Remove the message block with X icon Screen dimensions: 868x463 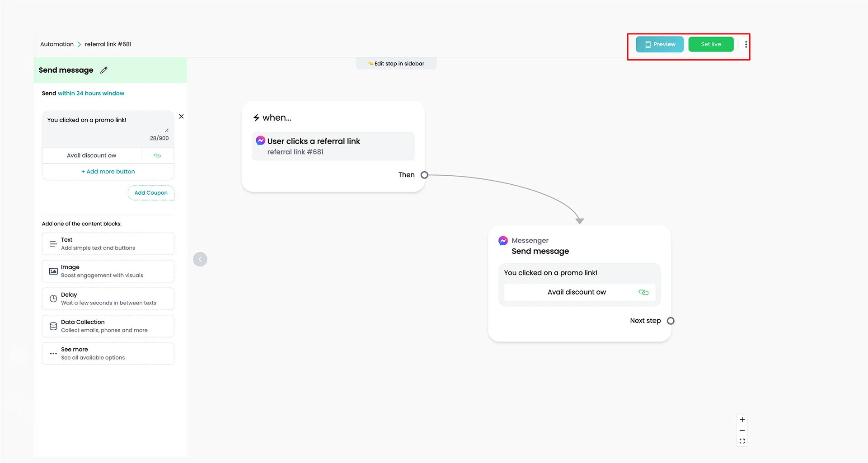pos(181,117)
